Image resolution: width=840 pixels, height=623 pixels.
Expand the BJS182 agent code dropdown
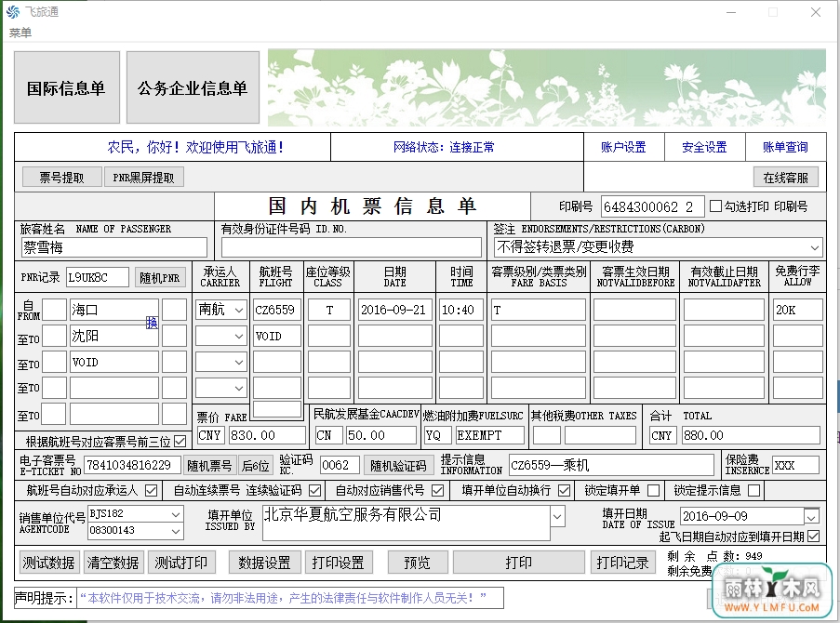tap(176, 514)
